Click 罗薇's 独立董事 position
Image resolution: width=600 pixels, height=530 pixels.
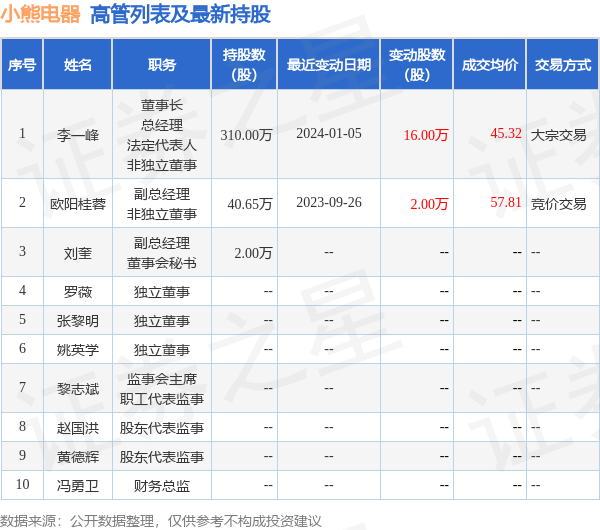162,292
